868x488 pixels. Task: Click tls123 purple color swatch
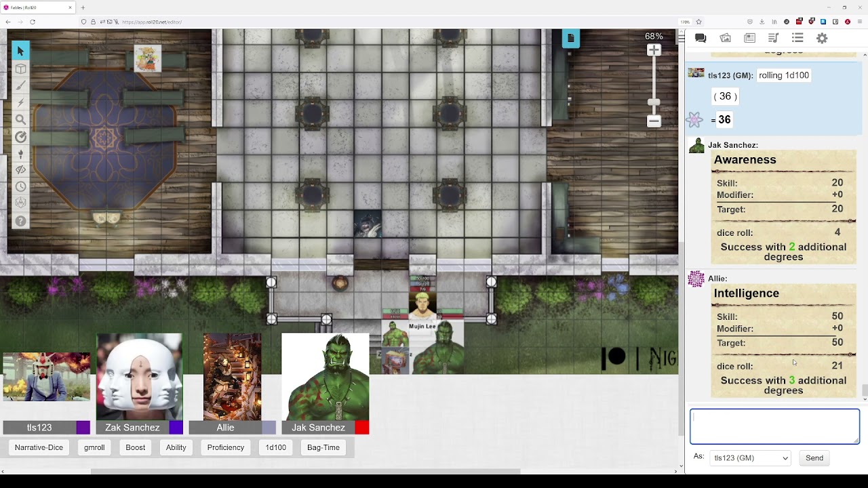(x=83, y=428)
